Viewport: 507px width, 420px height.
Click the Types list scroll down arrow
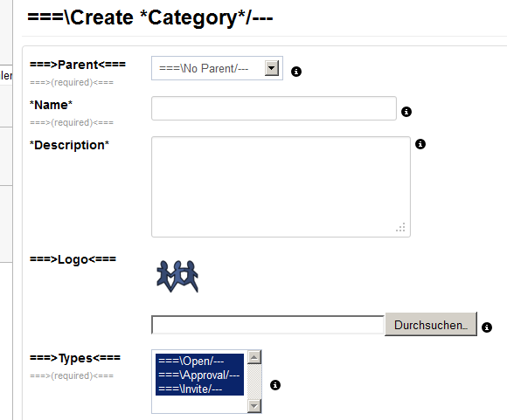point(254,406)
